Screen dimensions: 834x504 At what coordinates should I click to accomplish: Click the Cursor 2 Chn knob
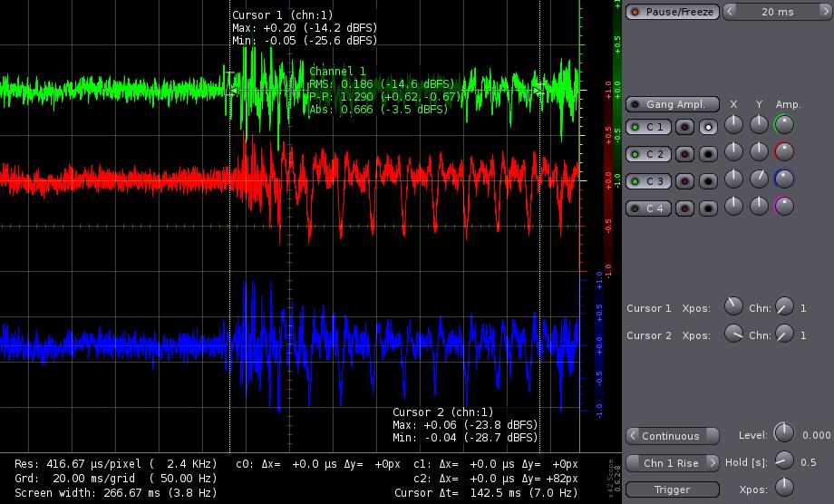[x=784, y=334]
